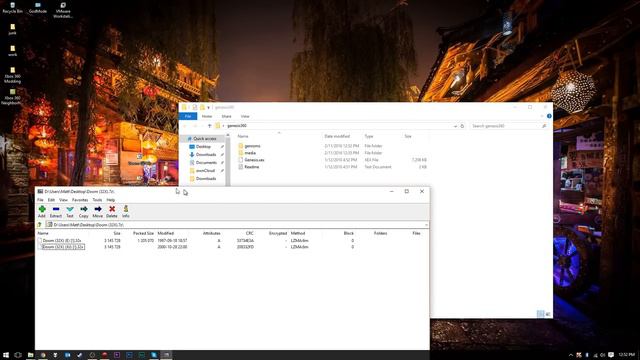Open the View menu in 7-Zip
Image resolution: width=640 pixels, height=360 pixels.
coord(63,200)
